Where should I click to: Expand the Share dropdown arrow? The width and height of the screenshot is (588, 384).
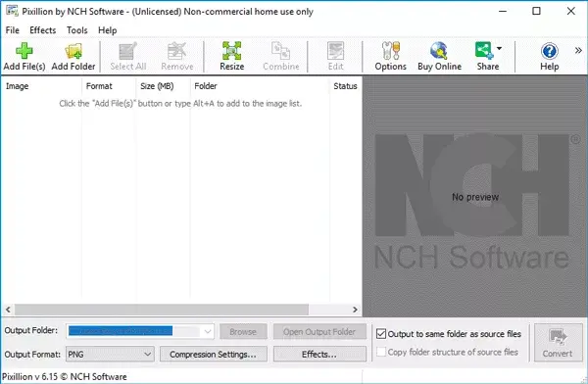pyautogui.click(x=499, y=48)
